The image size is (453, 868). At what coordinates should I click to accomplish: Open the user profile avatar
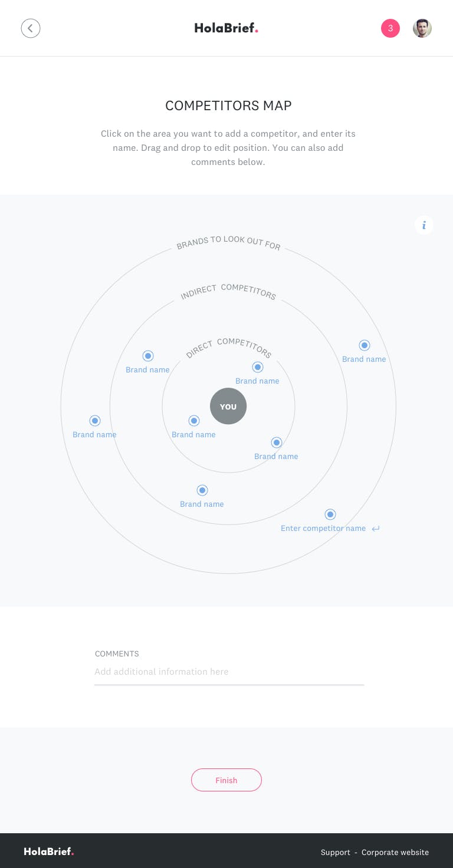click(x=422, y=28)
